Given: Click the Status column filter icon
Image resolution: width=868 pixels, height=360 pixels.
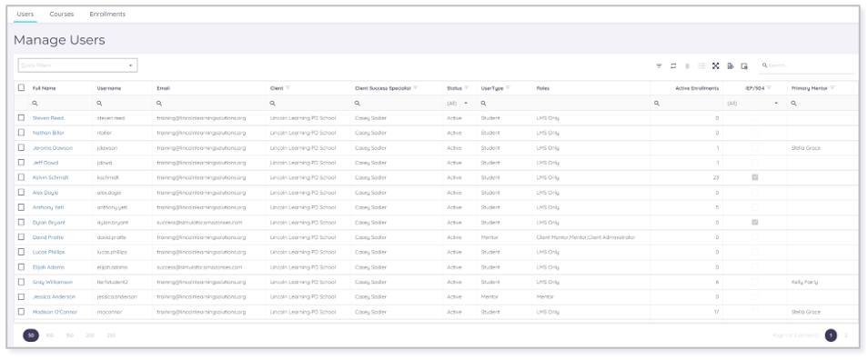Looking at the screenshot, I should pyautogui.click(x=466, y=88).
